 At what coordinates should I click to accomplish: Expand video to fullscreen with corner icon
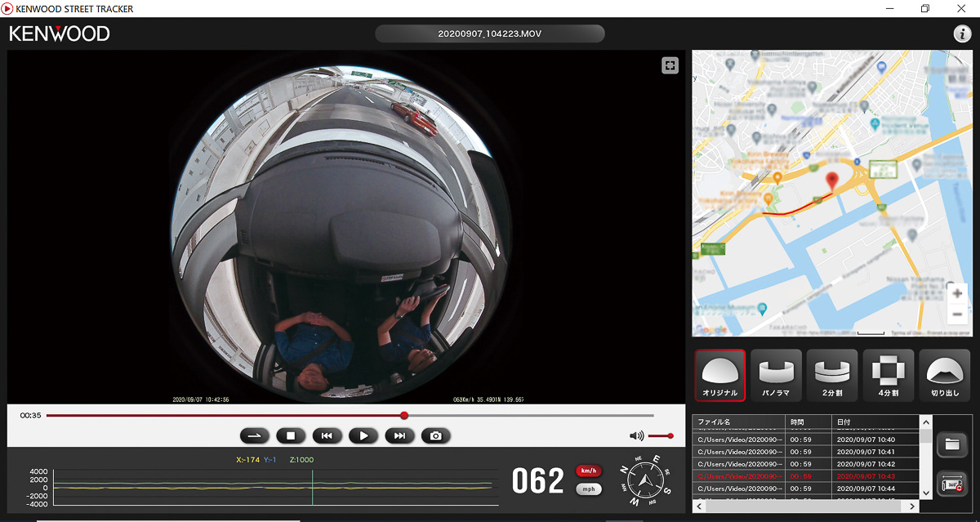(x=670, y=66)
